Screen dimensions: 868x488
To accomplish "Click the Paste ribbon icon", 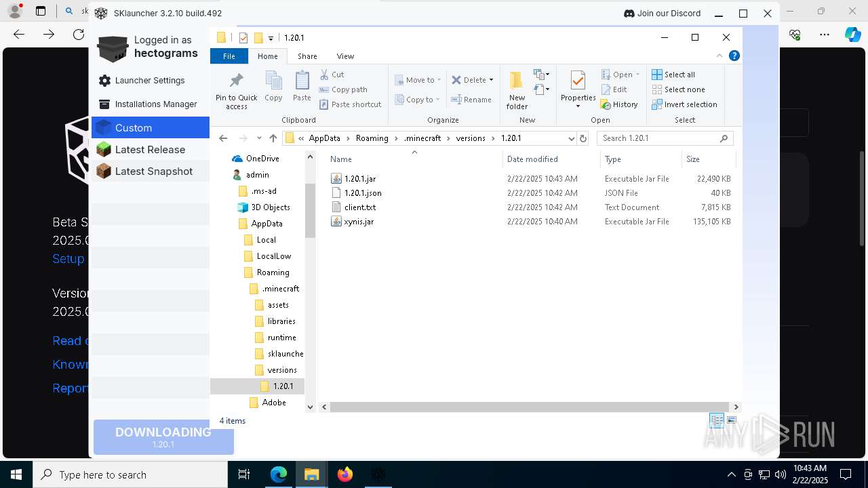I will click(x=302, y=86).
